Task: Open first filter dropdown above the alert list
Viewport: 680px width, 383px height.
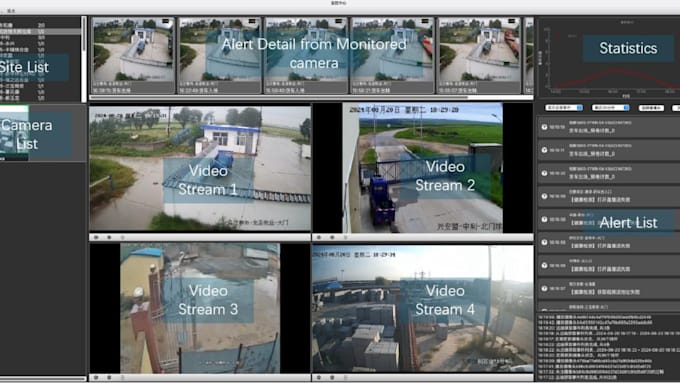Action: click(x=564, y=108)
